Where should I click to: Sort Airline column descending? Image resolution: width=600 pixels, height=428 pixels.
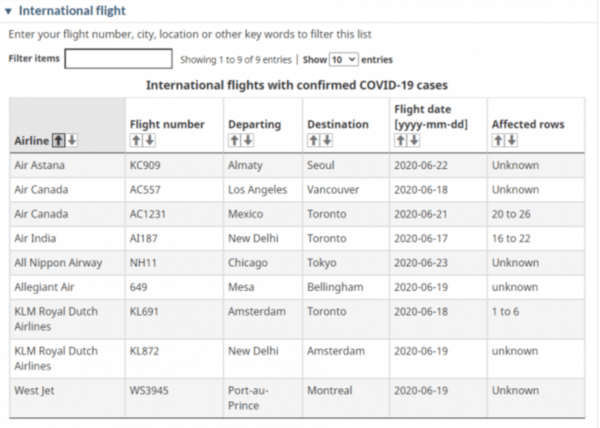[x=72, y=140]
